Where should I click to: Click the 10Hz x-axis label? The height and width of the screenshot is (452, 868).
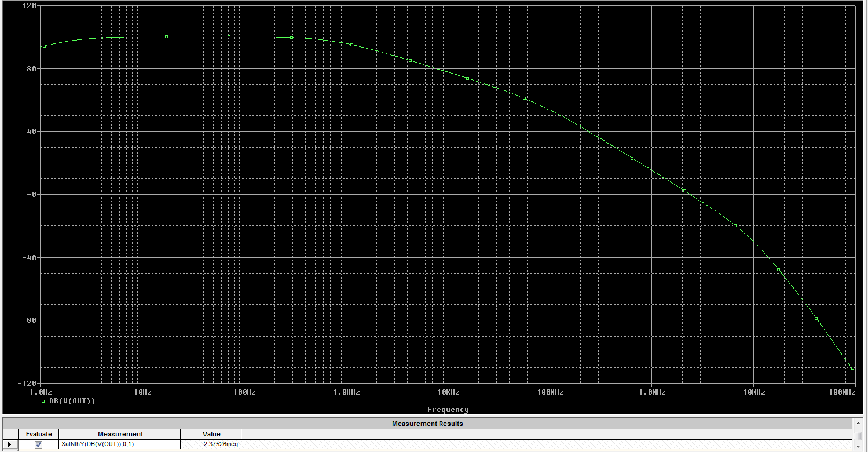pyautogui.click(x=142, y=392)
